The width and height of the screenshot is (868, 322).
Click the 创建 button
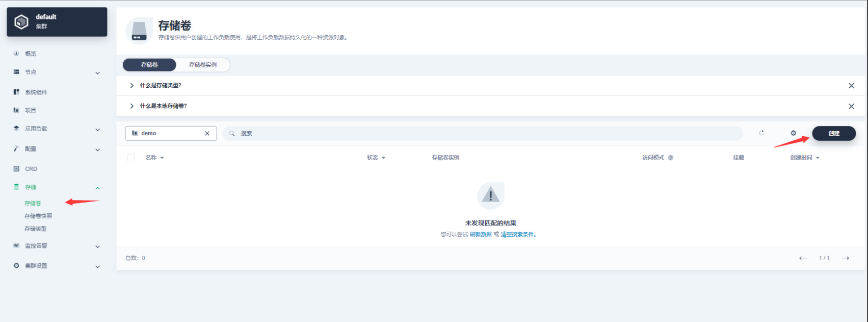(x=834, y=133)
